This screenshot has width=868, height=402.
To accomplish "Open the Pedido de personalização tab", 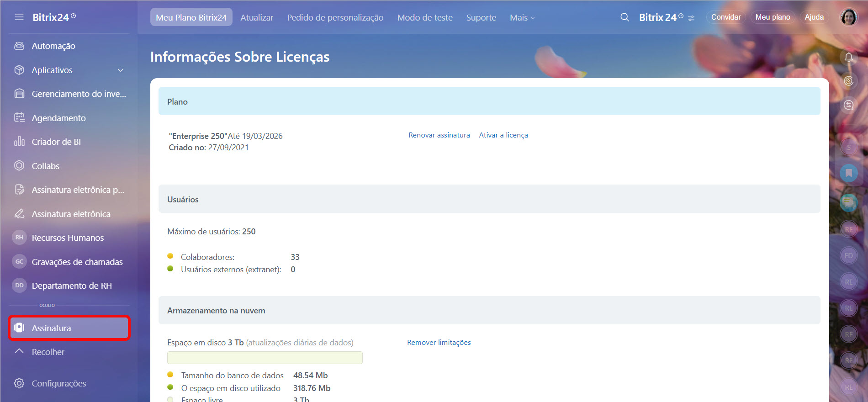I will [335, 17].
